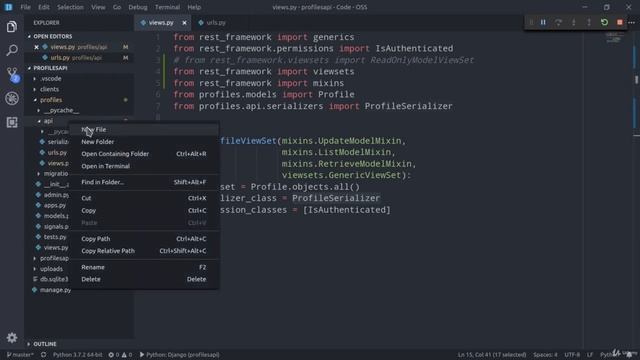Open apps.py in file explorer

point(55,205)
